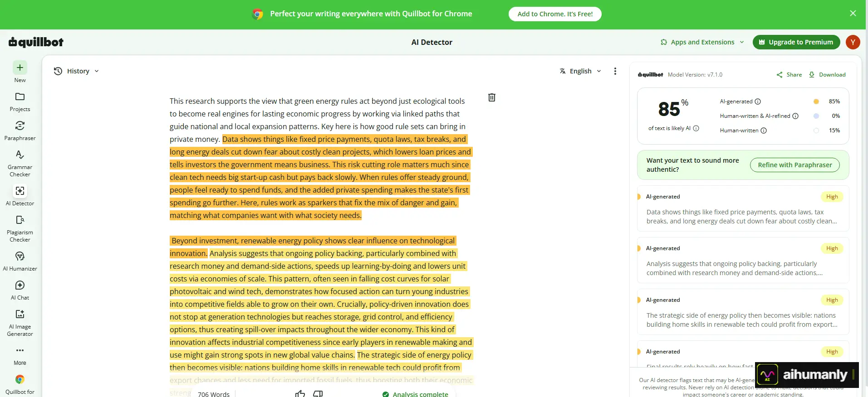Close the Chrome extension banner

point(853,14)
